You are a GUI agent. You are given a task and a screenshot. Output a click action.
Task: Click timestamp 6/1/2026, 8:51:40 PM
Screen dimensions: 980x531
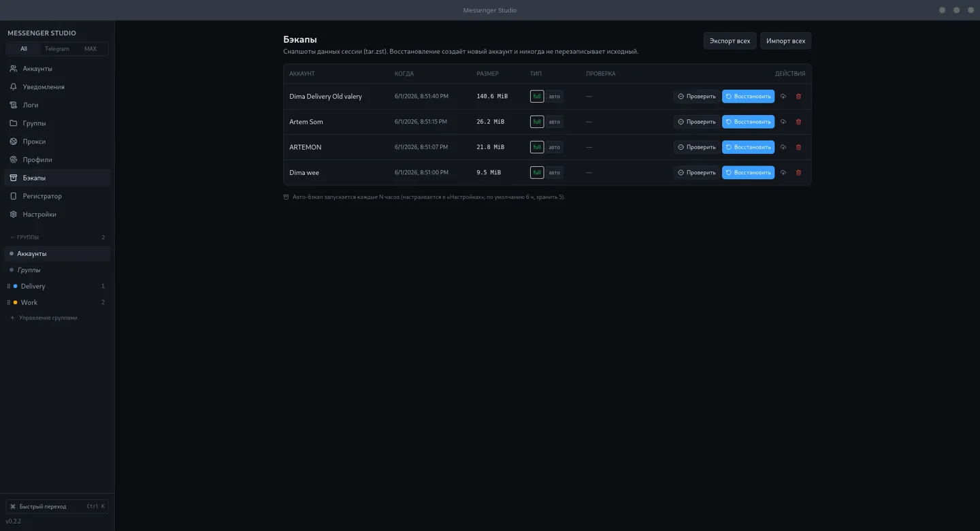point(421,97)
